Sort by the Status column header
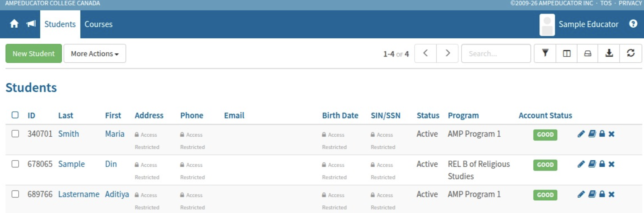Viewport: 644px width, 213px height. click(428, 115)
